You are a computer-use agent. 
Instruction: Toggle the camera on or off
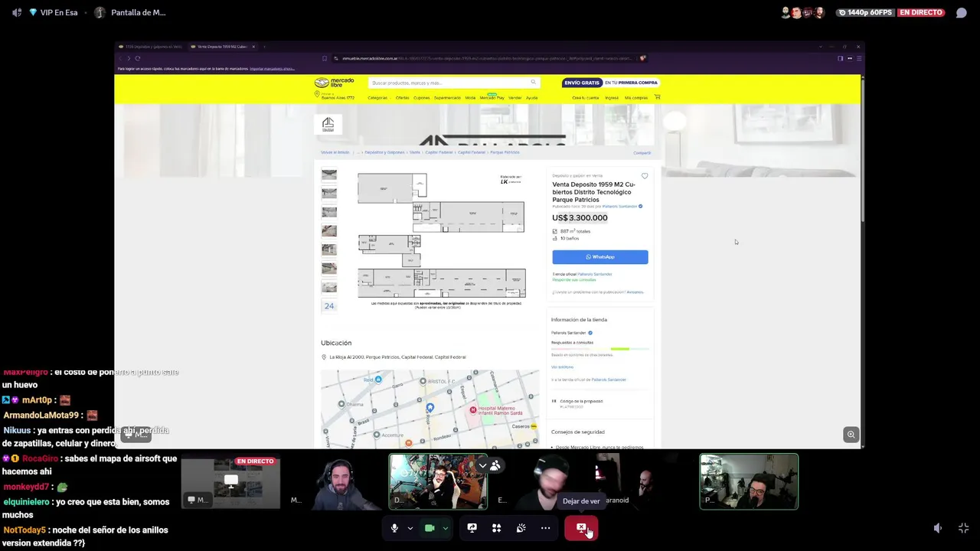[x=430, y=528]
